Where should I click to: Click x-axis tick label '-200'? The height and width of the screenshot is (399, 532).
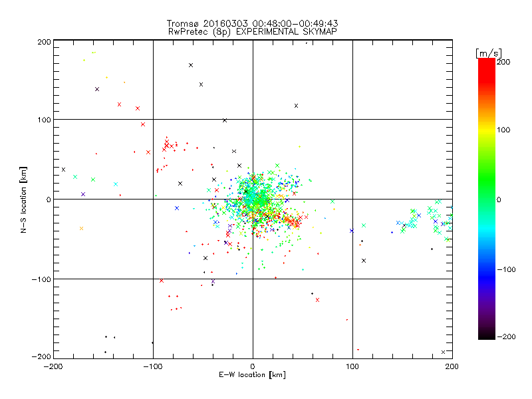pos(53,366)
